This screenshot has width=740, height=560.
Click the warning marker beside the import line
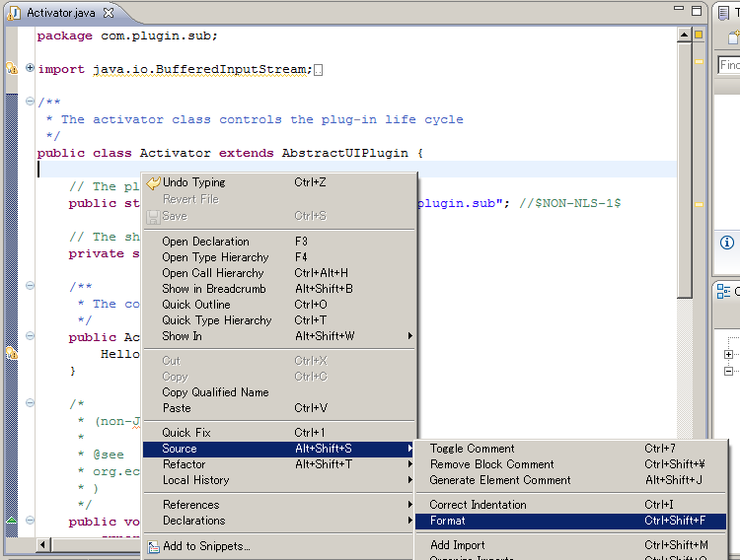(x=11, y=68)
